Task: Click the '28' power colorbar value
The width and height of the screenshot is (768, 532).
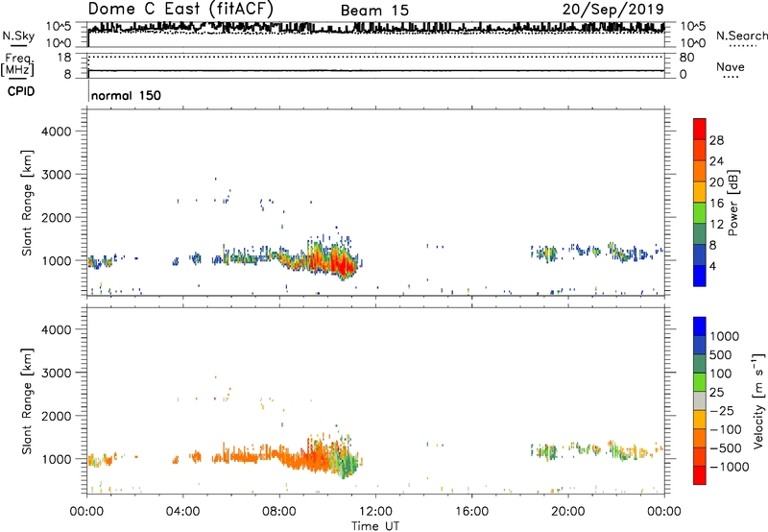Action: coord(716,140)
